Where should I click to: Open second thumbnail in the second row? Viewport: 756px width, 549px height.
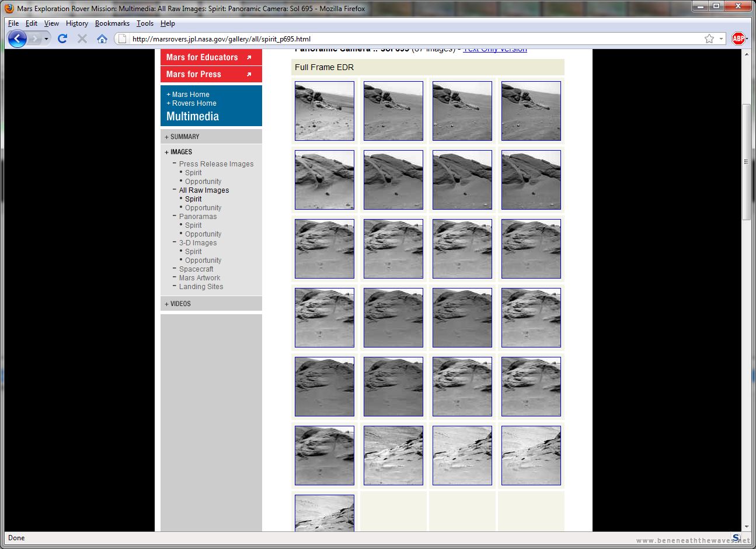coord(393,180)
